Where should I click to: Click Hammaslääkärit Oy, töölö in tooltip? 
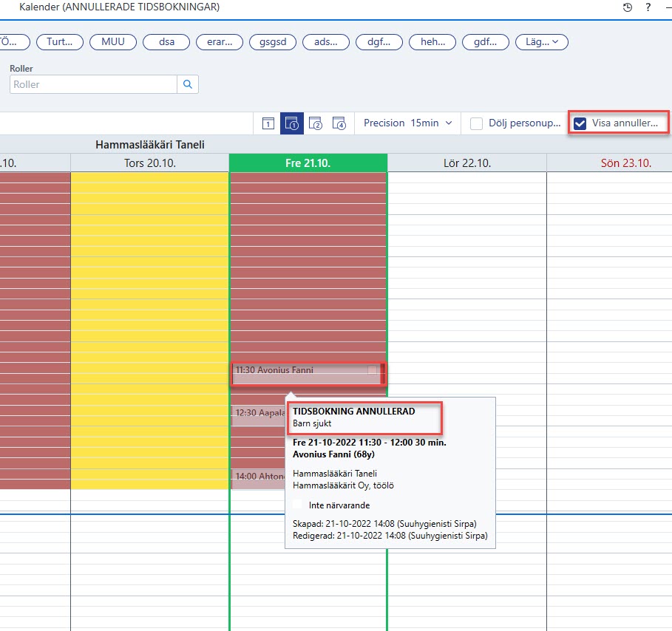tap(343, 485)
